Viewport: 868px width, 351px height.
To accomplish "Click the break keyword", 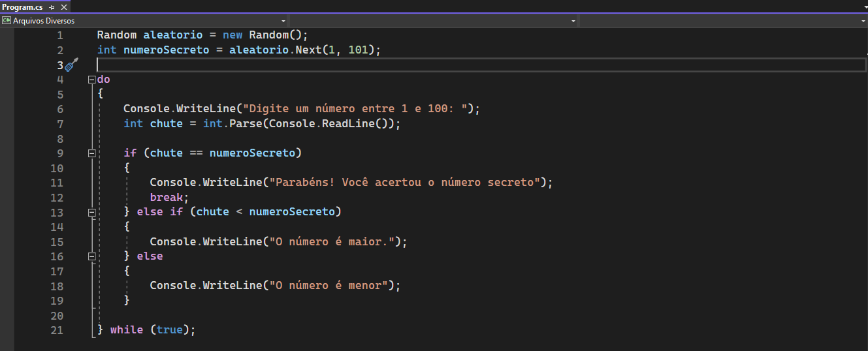I will (x=167, y=197).
